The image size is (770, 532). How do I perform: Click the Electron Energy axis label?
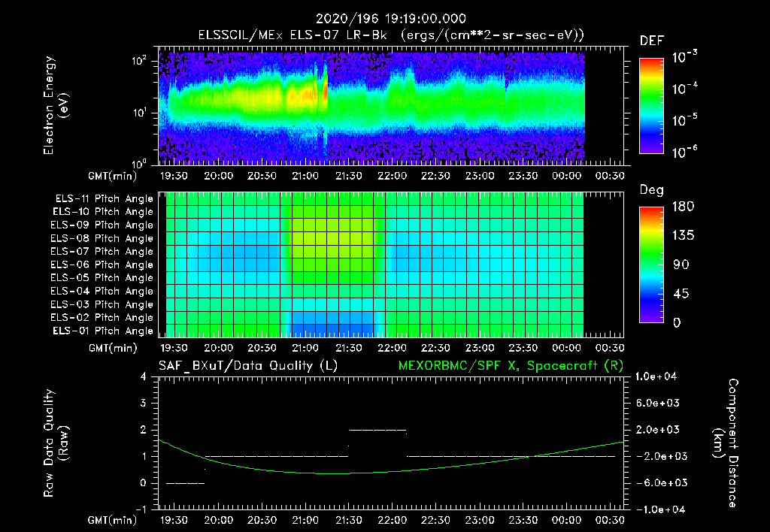click(56, 105)
